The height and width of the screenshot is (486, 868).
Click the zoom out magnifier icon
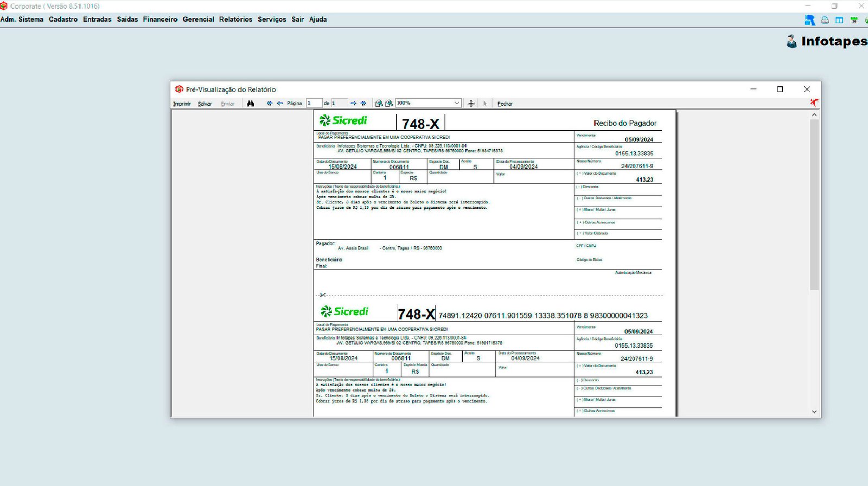coord(379,103)
